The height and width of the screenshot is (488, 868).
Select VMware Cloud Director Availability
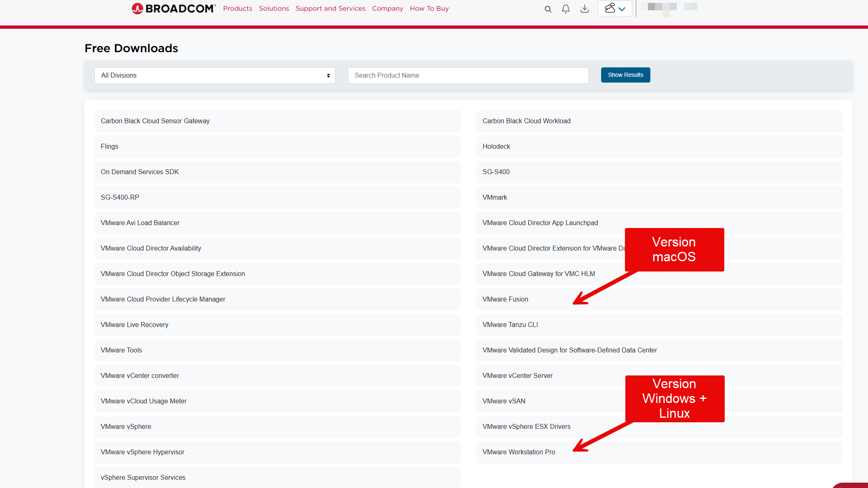(278, 249)
